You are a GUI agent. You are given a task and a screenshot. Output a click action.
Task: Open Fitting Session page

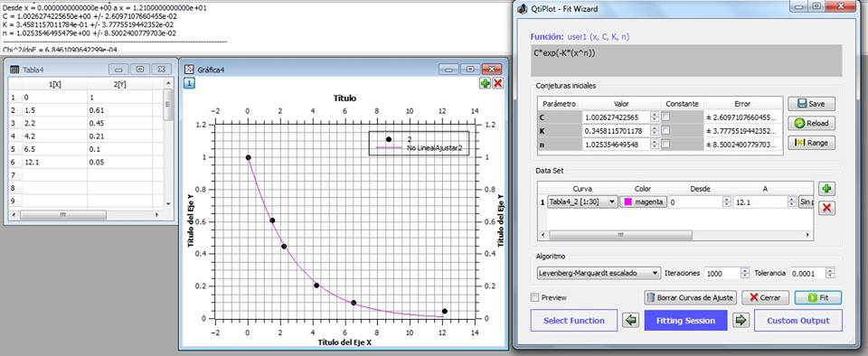(x=685, y=321)
